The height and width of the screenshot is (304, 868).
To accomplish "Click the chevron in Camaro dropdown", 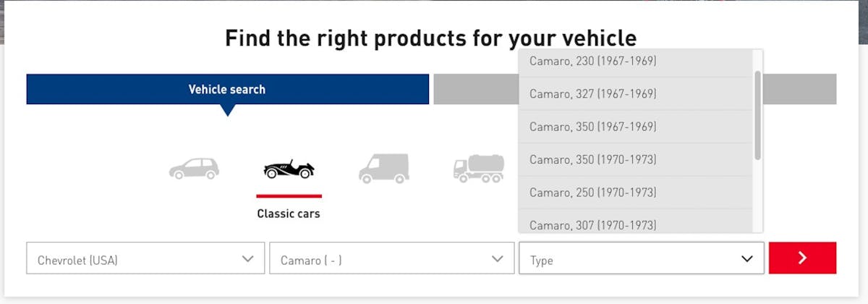I will coord(498,258).
